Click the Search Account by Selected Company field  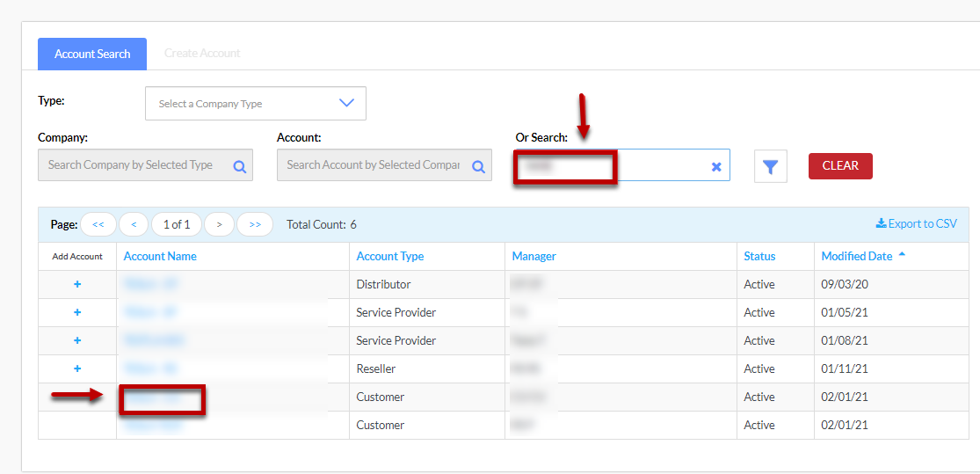(x=384, y=165)
